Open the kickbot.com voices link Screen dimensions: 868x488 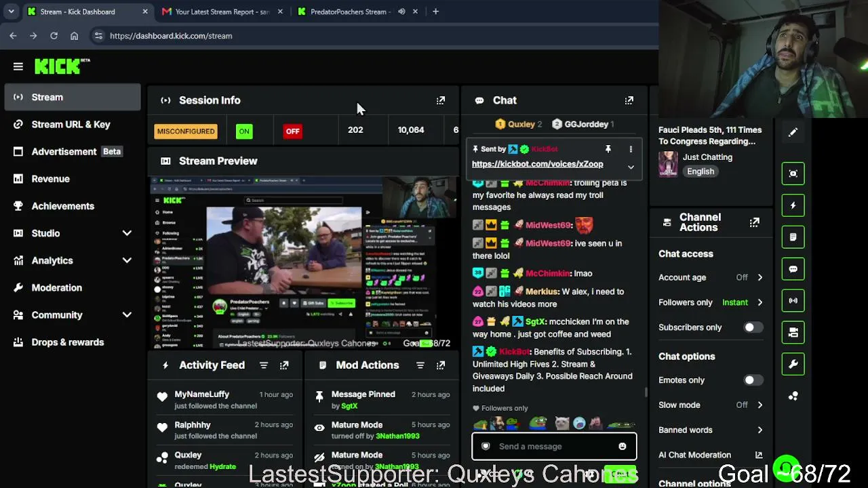coord(538,164)
